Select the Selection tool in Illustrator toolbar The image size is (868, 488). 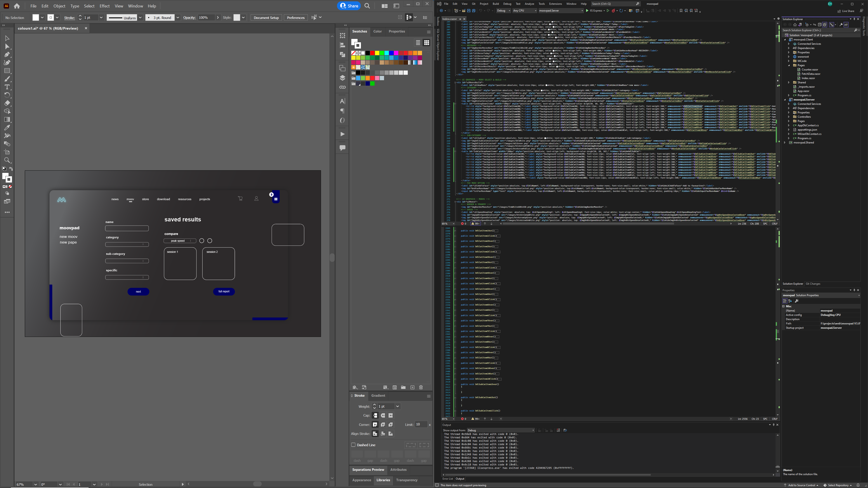7,38
